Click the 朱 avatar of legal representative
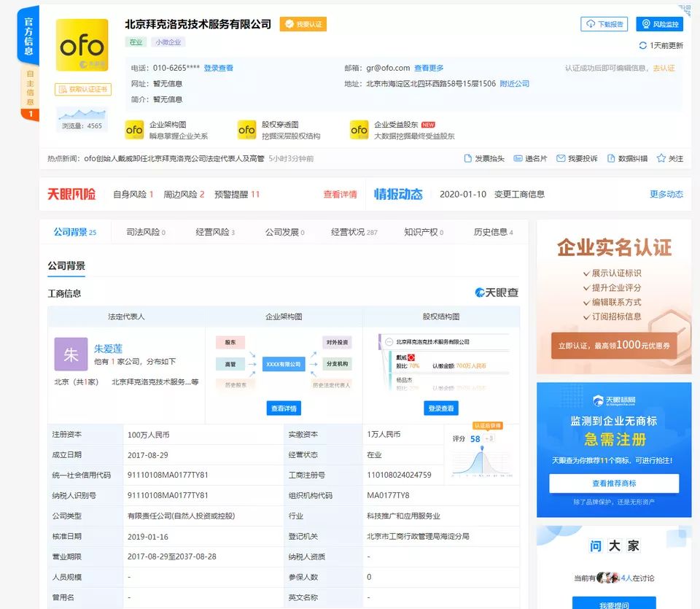 (x=71, y=354)
